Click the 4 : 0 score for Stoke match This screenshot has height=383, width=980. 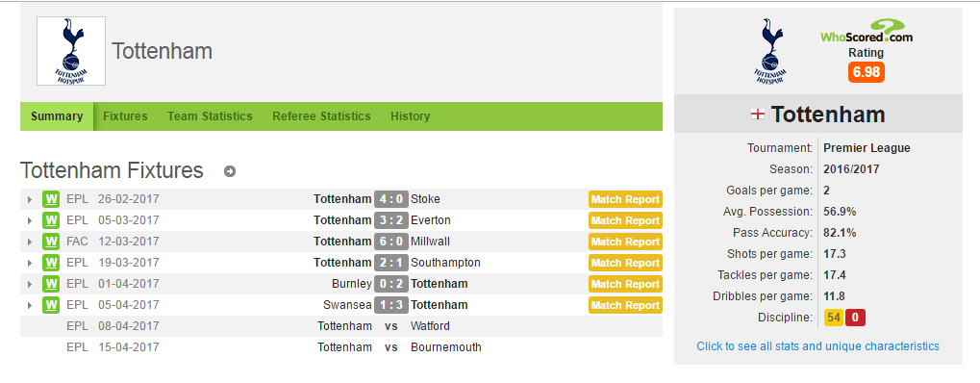coord(391,199)
